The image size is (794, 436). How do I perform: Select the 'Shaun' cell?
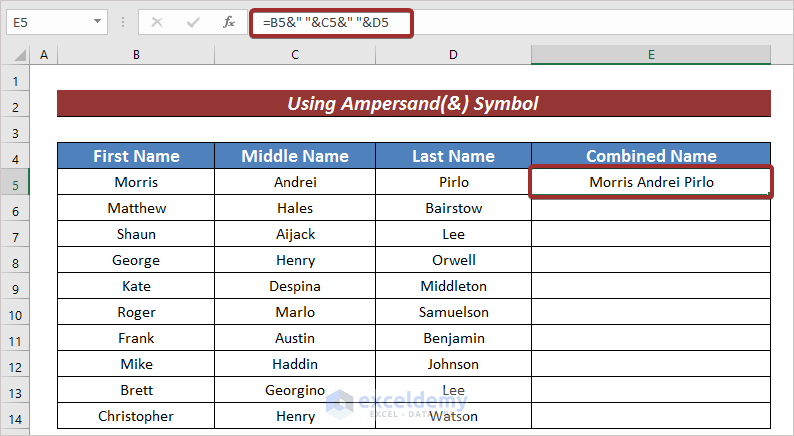point(136,233)
